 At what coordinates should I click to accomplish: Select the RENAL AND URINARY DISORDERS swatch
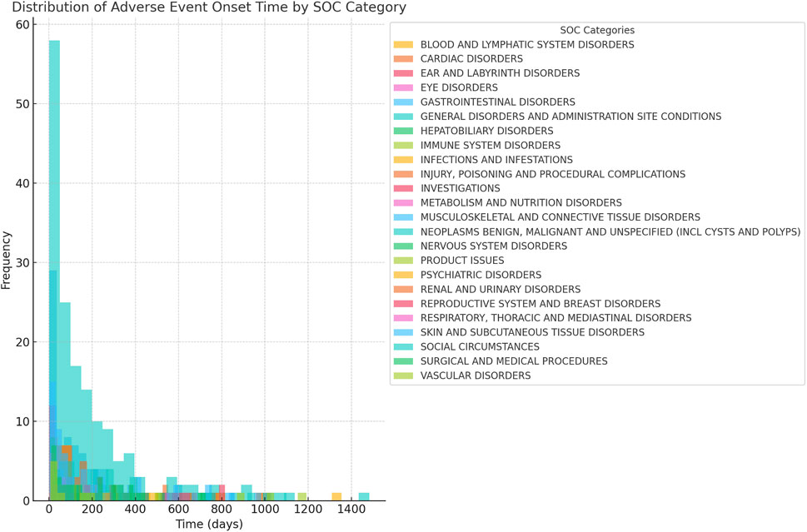coord(403,290)
